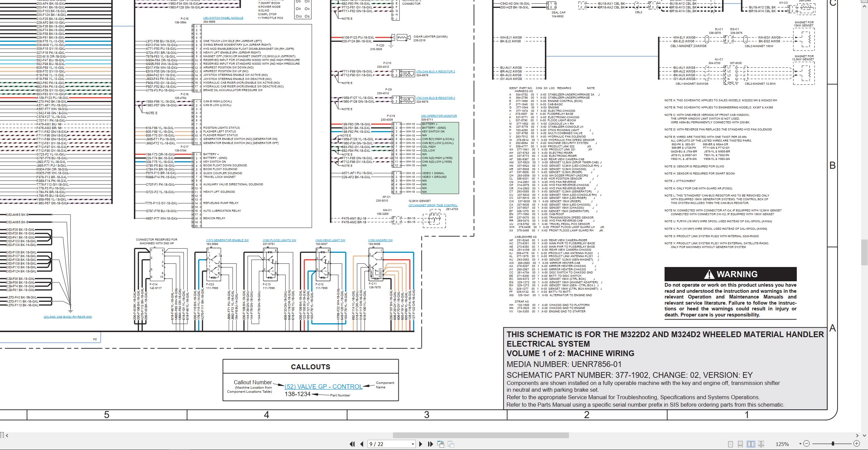Click the 125% zoom value
The image size is (868, 450).
pyautogui.click(x=782, y=444)
